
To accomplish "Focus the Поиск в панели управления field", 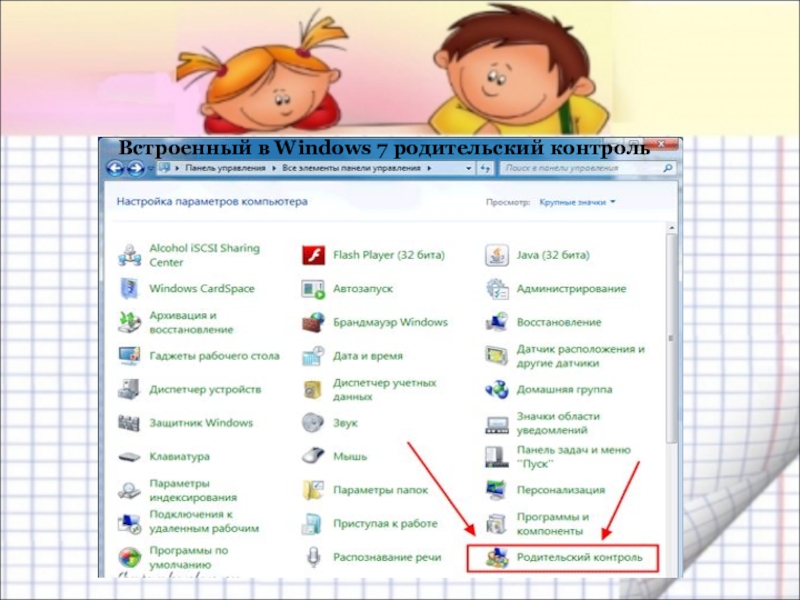I will 587,168.
